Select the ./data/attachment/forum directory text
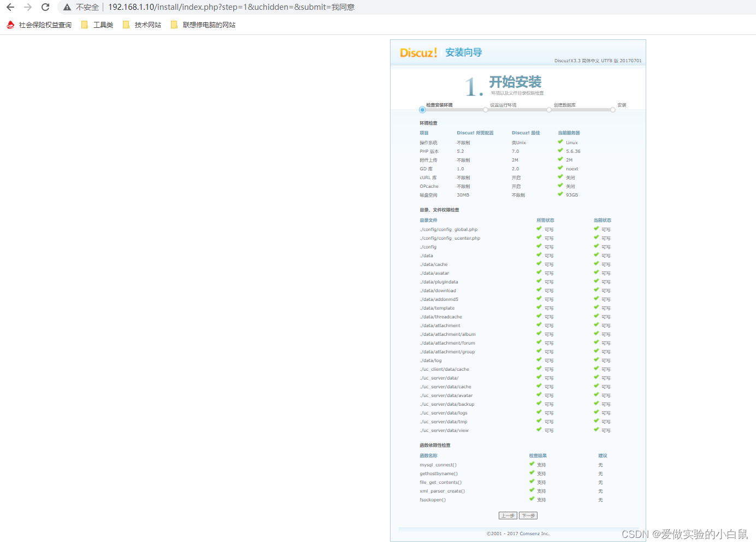Screen dimensions: 756x545 [x=447, y=343]
